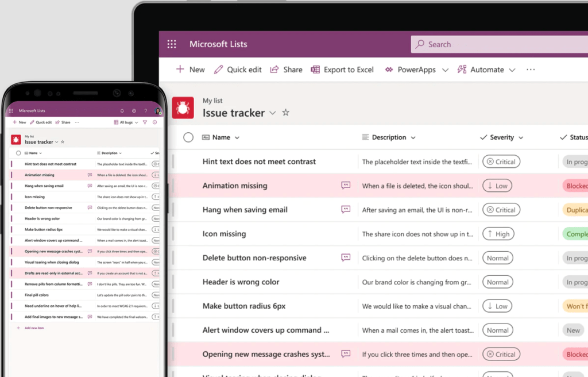
Task: Toggle the select-all circle on the phone list
Action: tap(18, 153)
